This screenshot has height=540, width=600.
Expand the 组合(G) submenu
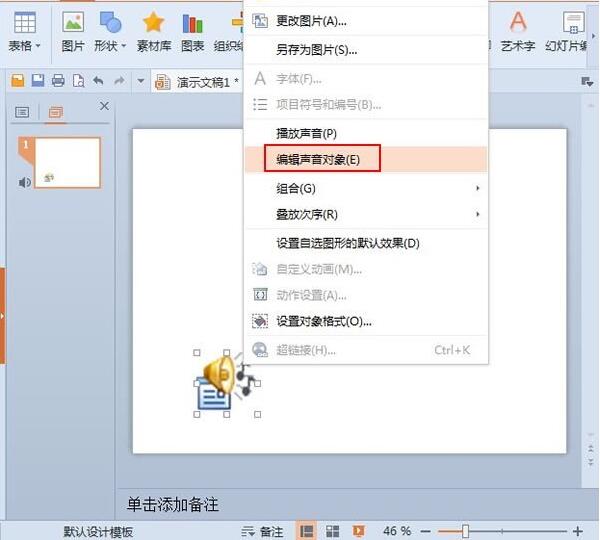365,188
